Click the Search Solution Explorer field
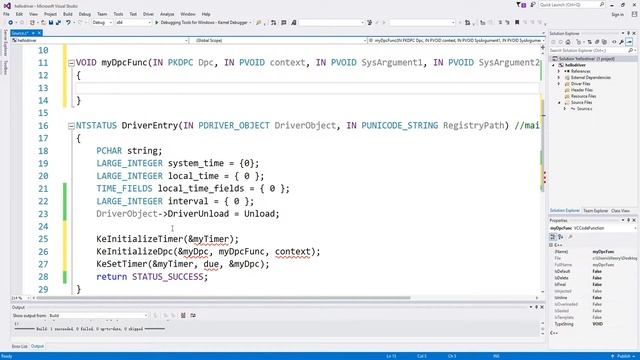 pos(592,50)
